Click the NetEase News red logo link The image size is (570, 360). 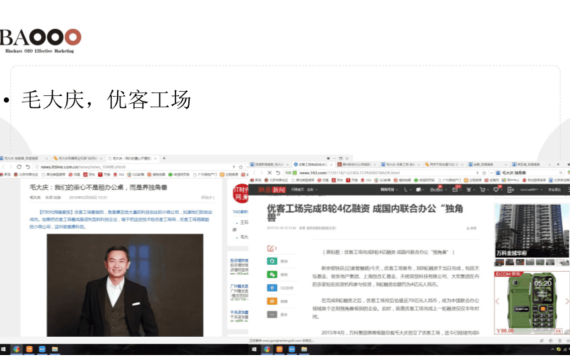(x=272, y=189)
